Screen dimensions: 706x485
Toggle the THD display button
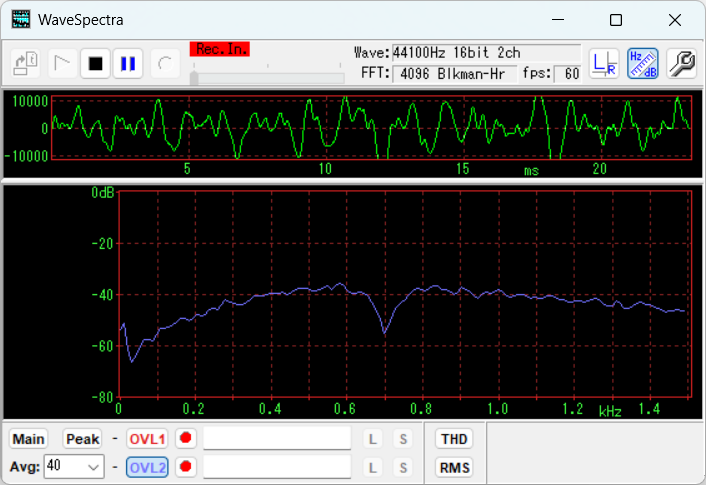pyautogui.click(x=454, y=439)
